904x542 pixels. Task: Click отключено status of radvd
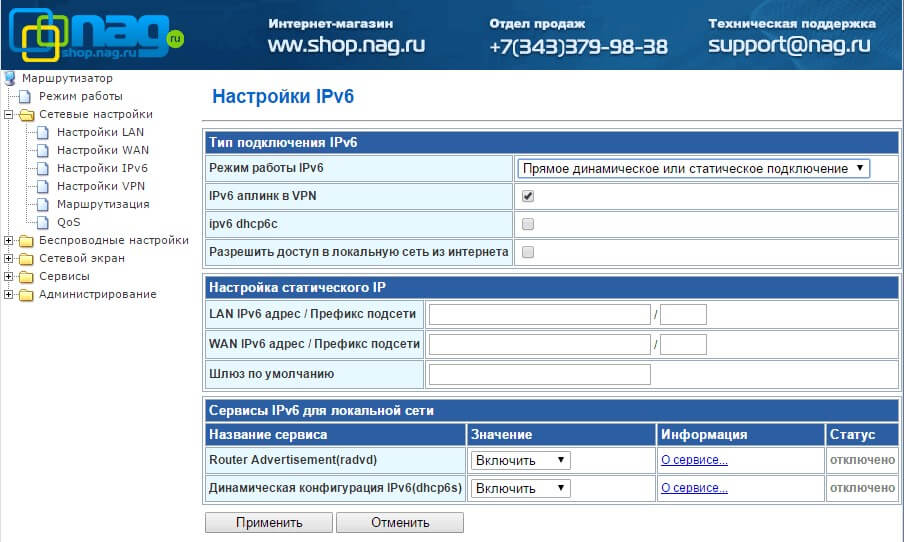(x=862, y=460)
